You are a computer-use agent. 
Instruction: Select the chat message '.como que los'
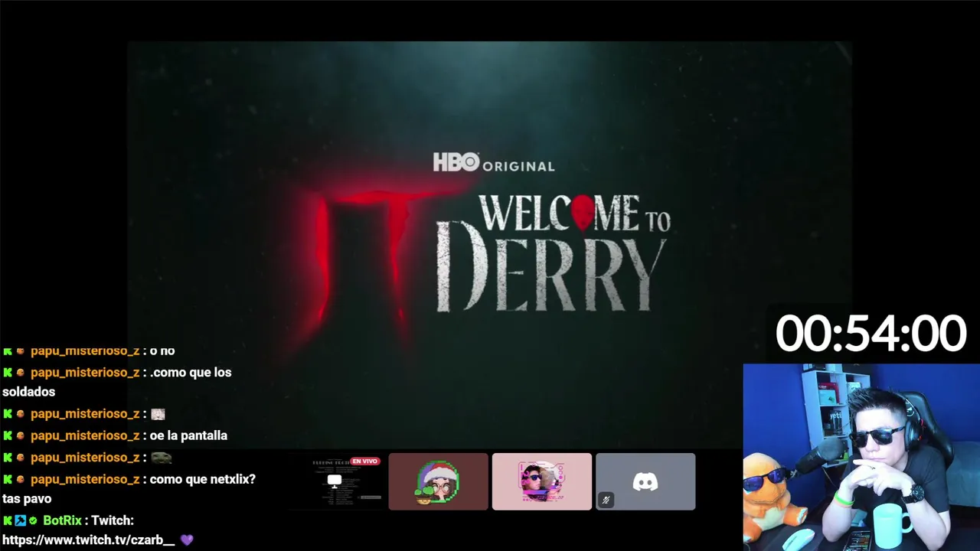pos(191,372)
